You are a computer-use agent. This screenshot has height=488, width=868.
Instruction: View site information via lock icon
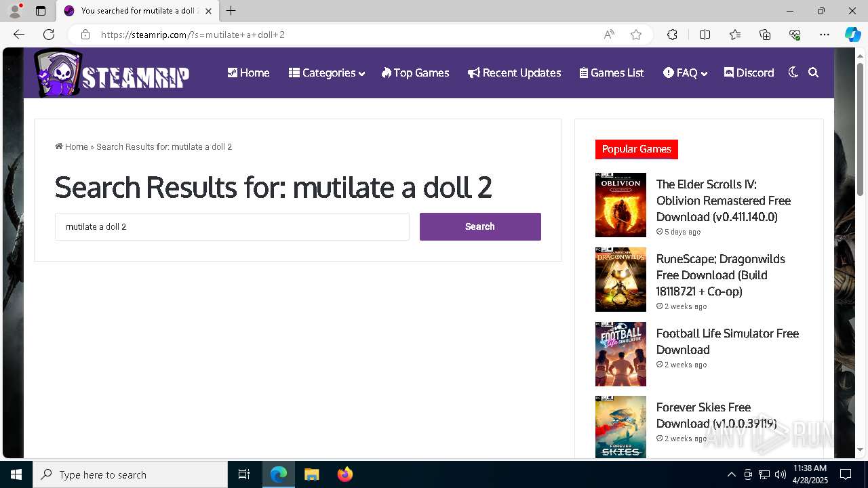click(x=85, y=35)
